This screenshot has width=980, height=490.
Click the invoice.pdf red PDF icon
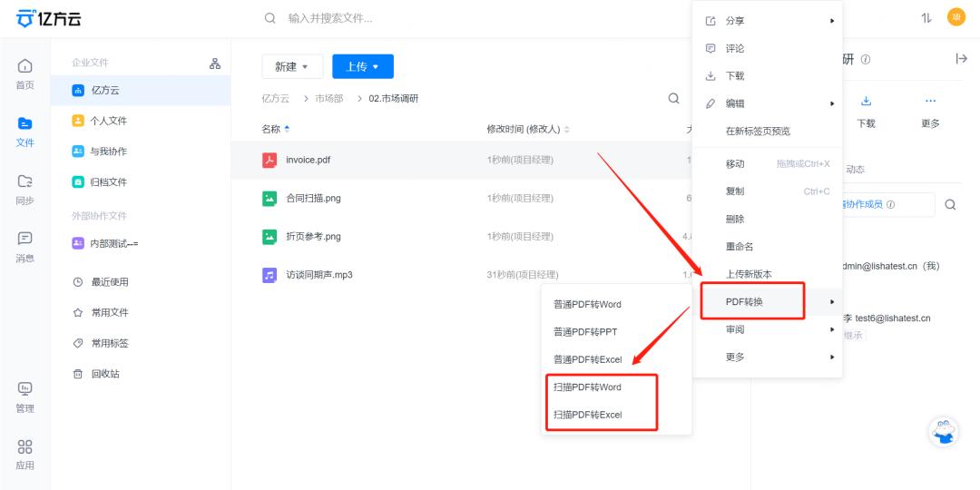click(269, 160)
